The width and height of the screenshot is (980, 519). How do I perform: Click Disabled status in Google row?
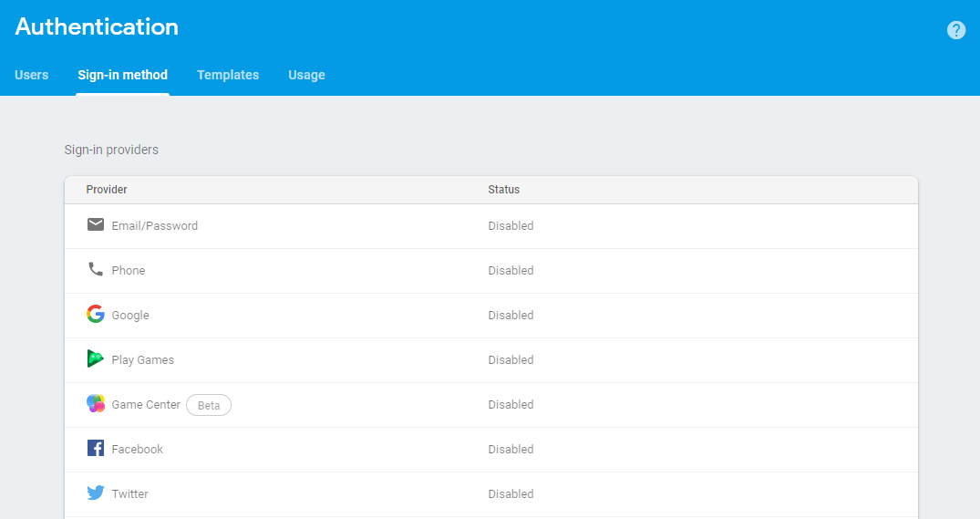(x=511, y=316)
